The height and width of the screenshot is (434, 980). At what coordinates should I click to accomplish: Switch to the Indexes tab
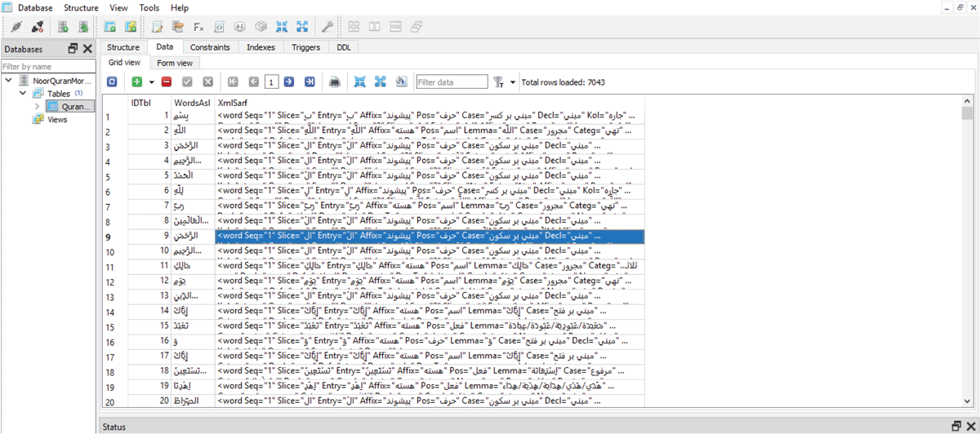[261, 47]
